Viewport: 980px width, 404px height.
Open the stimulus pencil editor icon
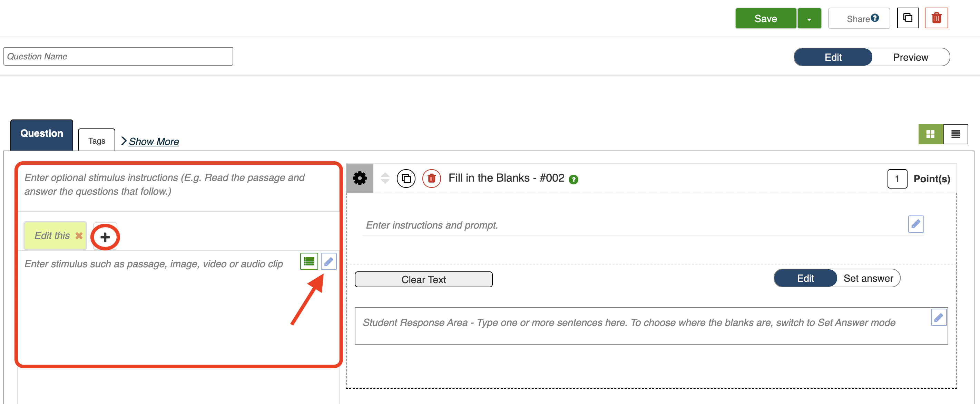328,262
